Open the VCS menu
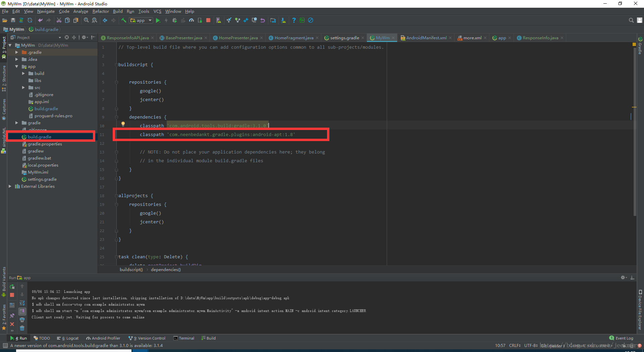Screen dimensions: 644x352 (x=157, y=11)
